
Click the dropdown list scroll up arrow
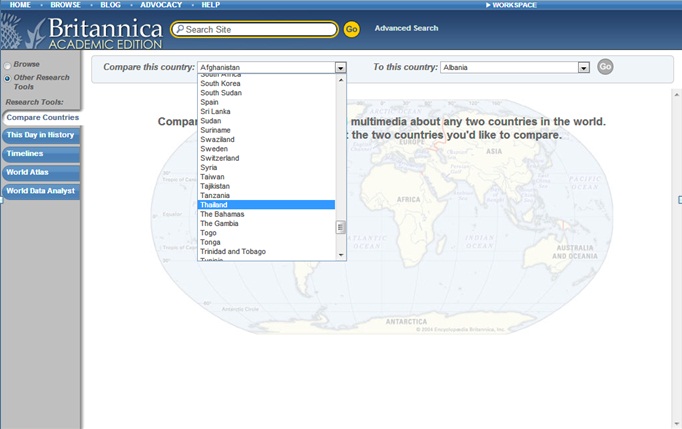click(341, 80)
